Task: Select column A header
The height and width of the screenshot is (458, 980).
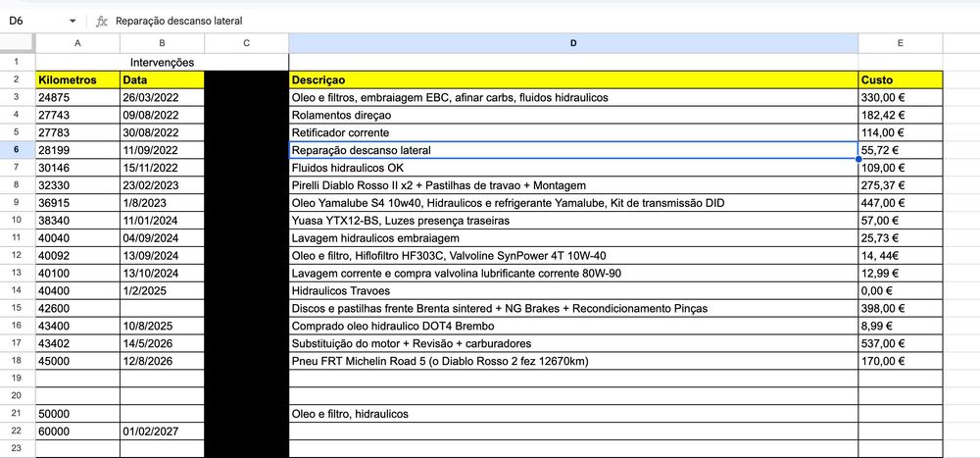Action: [77, 43]
